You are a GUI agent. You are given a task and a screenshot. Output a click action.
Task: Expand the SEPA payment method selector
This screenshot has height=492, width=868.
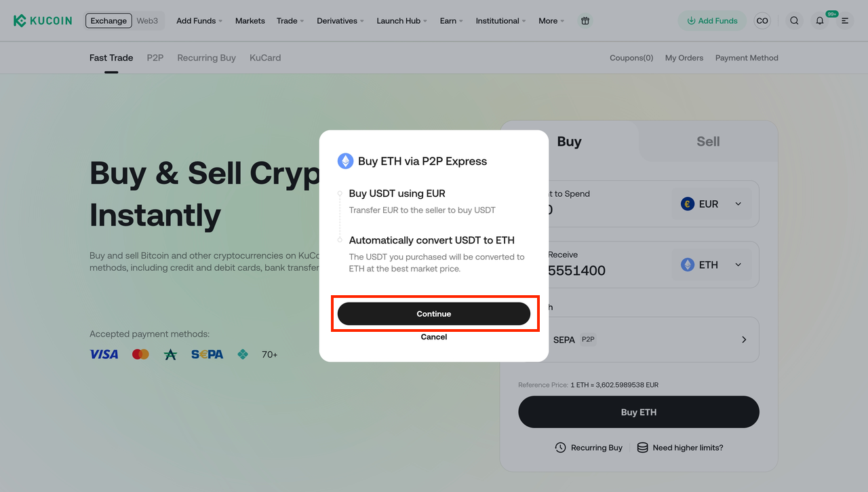coord(743,339)
